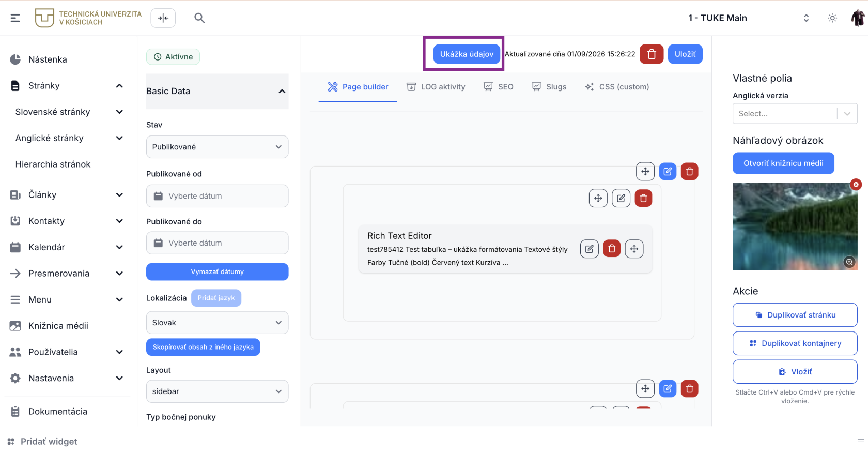This screenshot has height=453, width=868.
Task: Delete page with red trash button near Uložiť
Action: 652,54
